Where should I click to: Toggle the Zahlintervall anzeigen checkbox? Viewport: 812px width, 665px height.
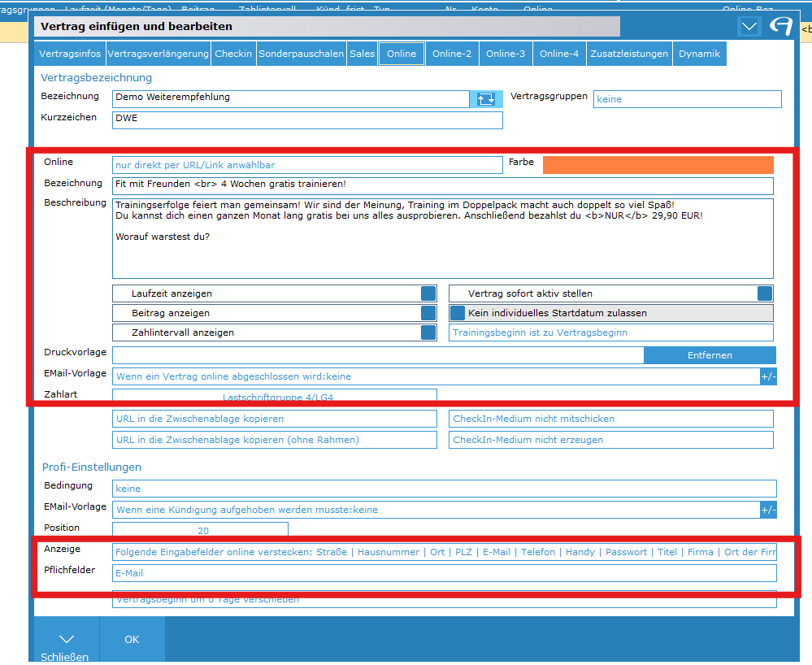428,332
